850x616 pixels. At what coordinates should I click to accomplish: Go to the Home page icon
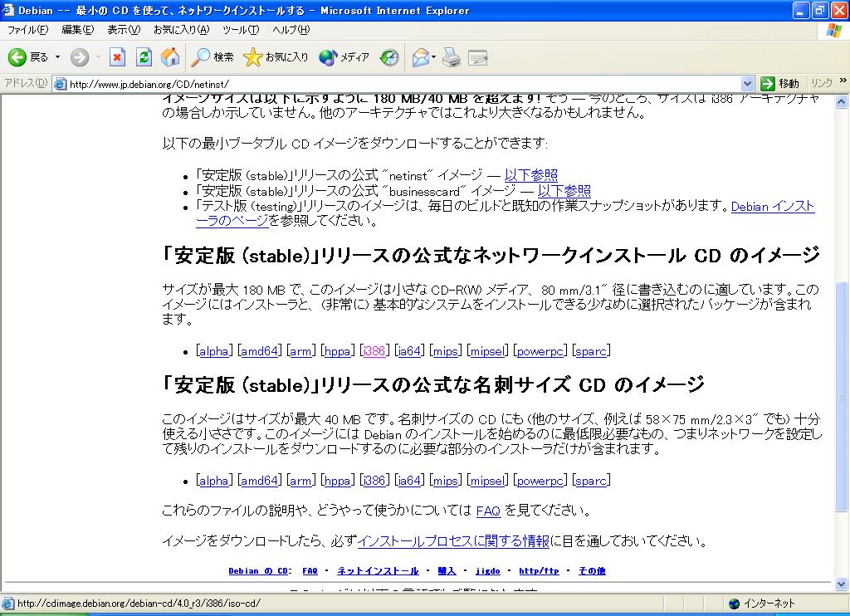[169, 57]
